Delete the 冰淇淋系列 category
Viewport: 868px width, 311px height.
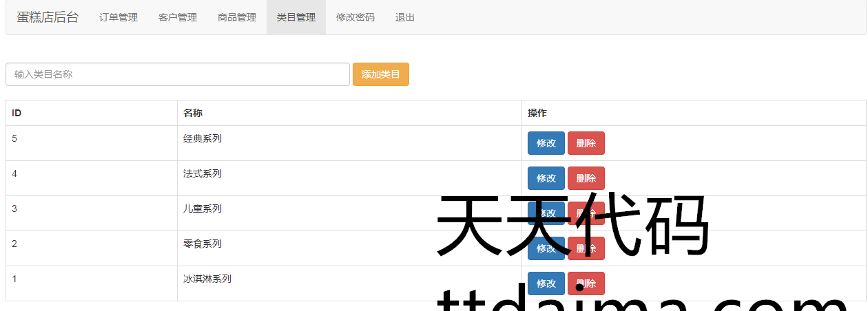586,283
